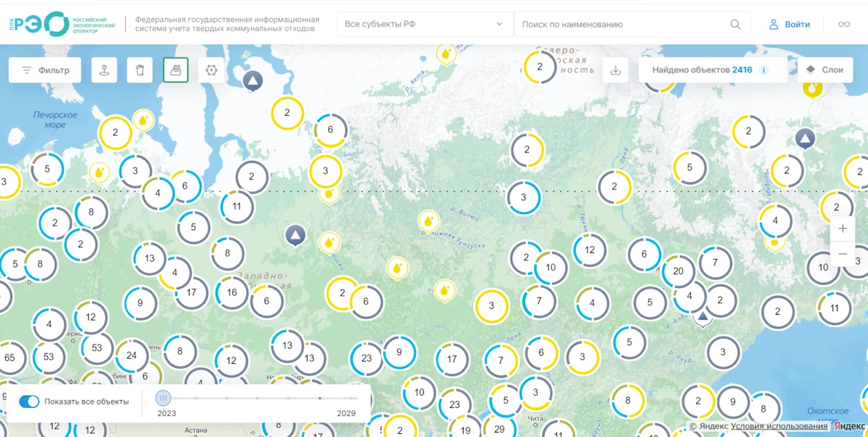Open the cluster marker showing 29
This screenshot has height=437, width=868.
[x=499, y=429]
